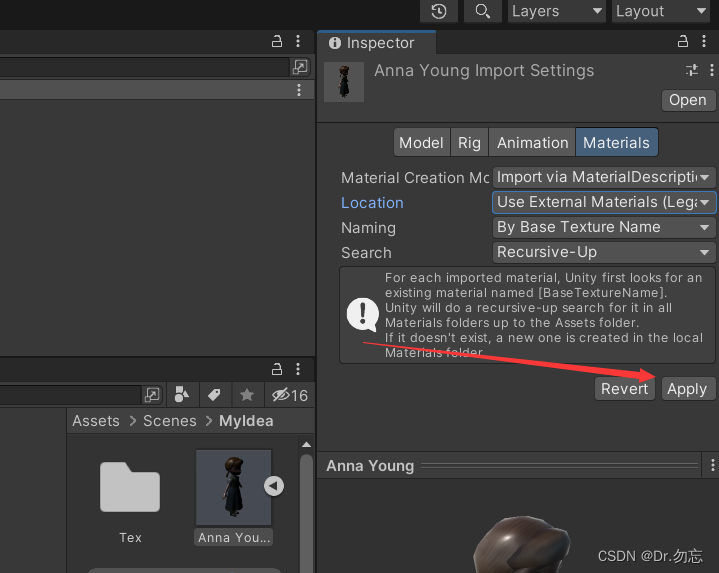Toggle the upper left panel lock

point(277,42)
